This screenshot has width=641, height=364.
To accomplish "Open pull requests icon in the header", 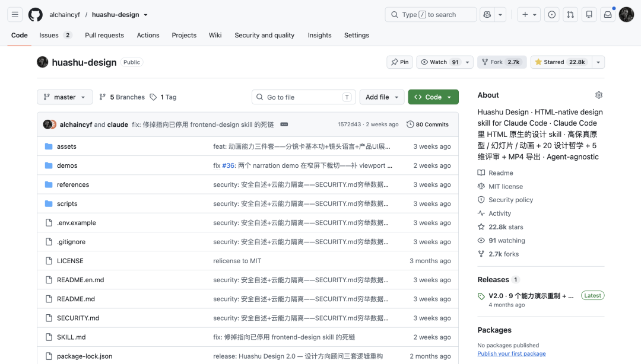I will 570,15.
